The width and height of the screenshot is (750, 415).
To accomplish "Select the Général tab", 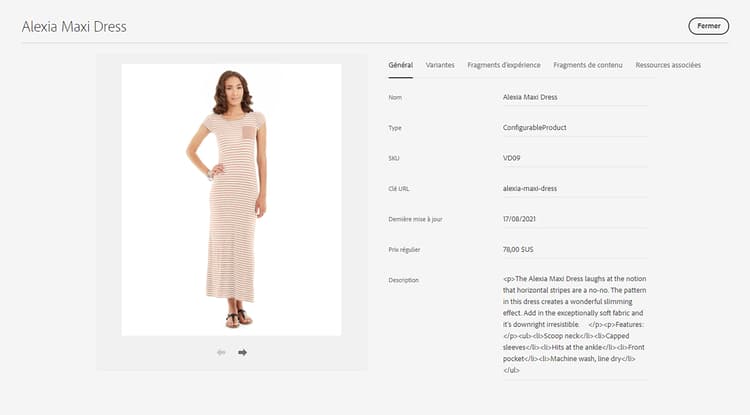I will coord(400,65).
